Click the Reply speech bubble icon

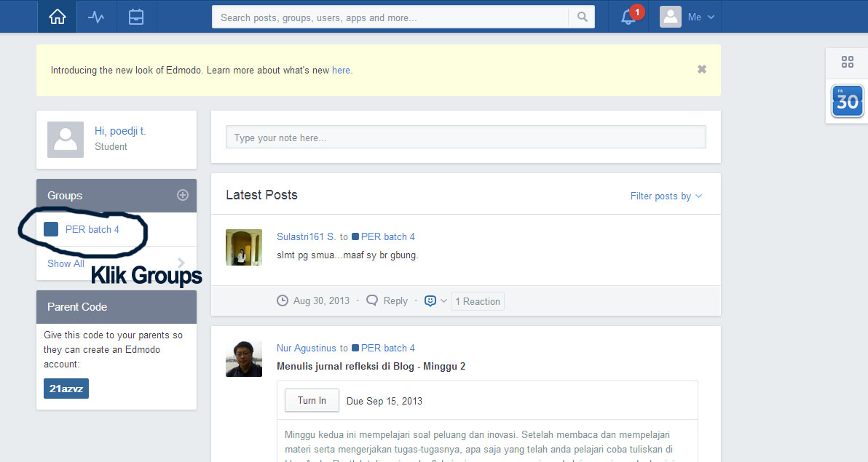pyautogui.click(x=372, y=300)
